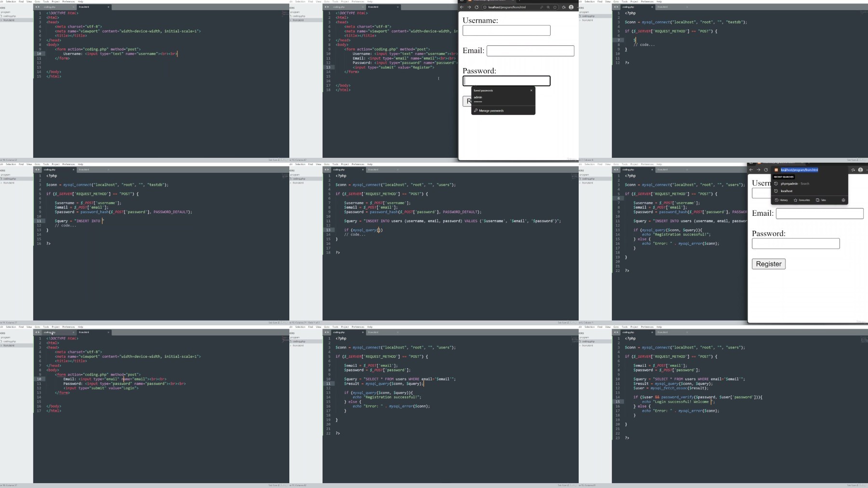Click the zoom magnifier icon in address bar

[x=548, y=7]
